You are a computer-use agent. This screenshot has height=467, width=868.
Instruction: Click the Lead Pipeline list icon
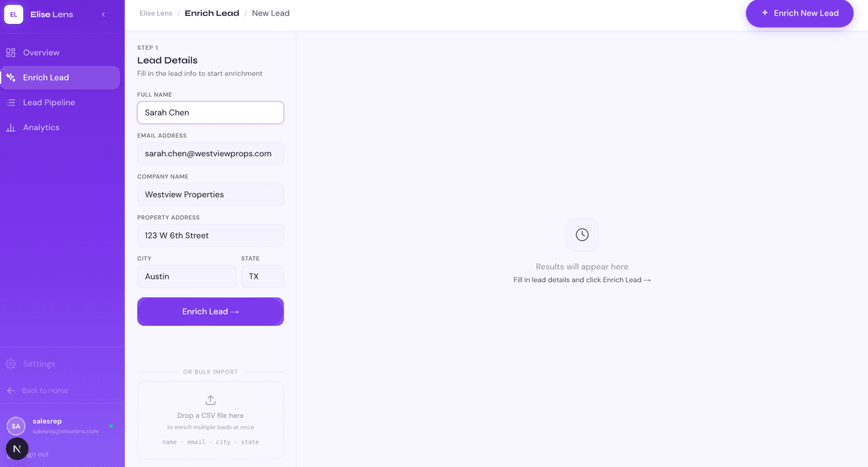click(11, 103)
